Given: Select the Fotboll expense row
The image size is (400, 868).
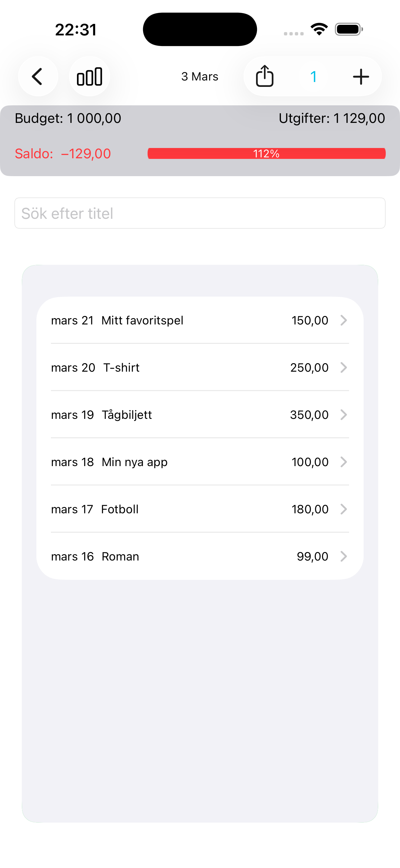Looking at the screenshot, I should click(x=200, y=509).
